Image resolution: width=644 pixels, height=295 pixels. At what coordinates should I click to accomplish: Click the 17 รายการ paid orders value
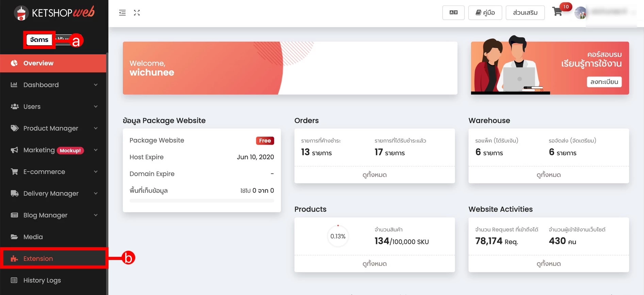(x=390, y=152)
